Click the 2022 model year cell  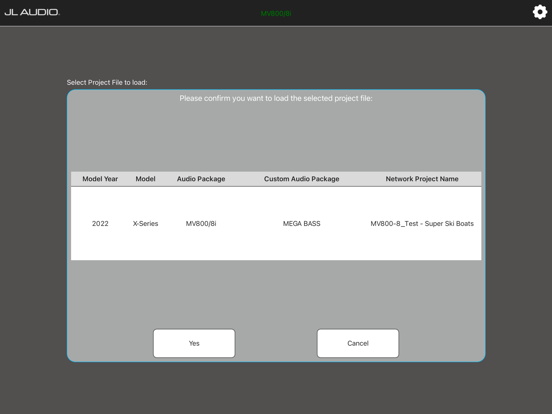(100, 224)
